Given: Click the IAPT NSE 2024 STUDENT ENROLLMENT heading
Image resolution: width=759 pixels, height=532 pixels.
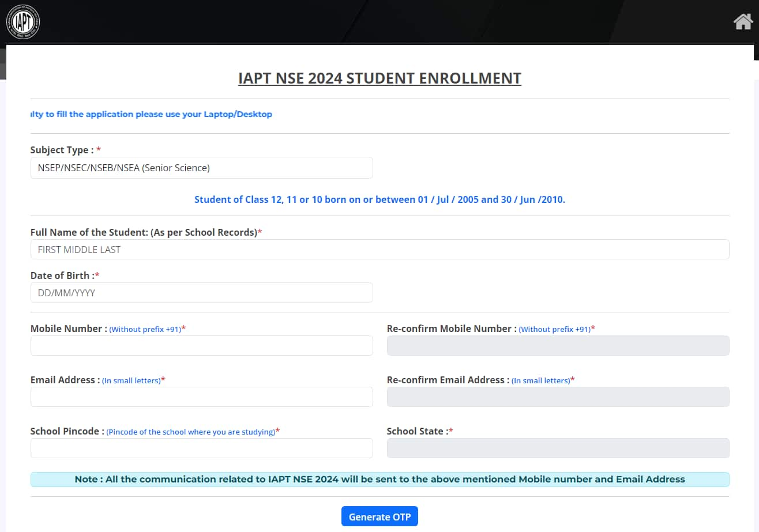Looking at the screenshot, I should [x=379, y=78].
